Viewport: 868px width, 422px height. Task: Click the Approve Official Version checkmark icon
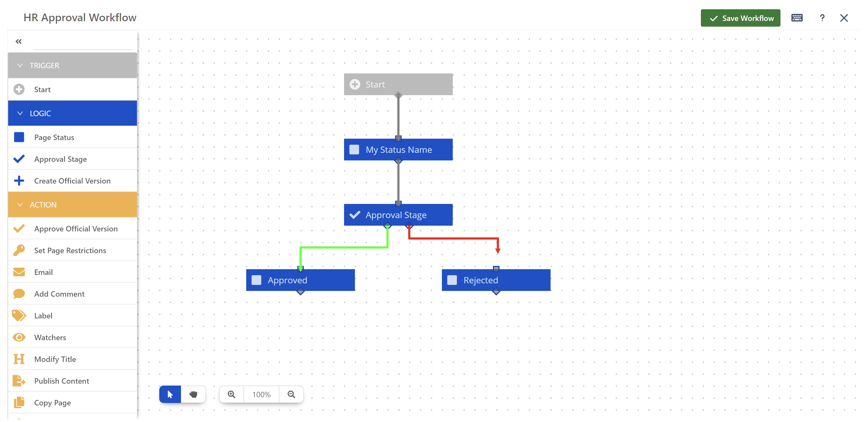[x=19, y=228]
